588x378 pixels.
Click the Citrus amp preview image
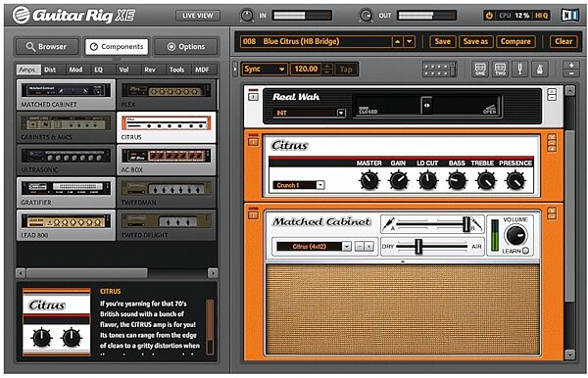57,321
